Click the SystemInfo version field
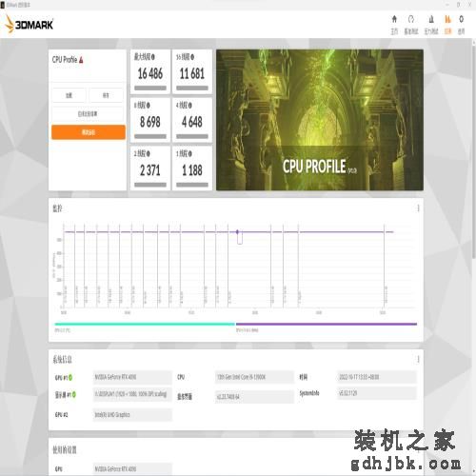 coord(376,393)
